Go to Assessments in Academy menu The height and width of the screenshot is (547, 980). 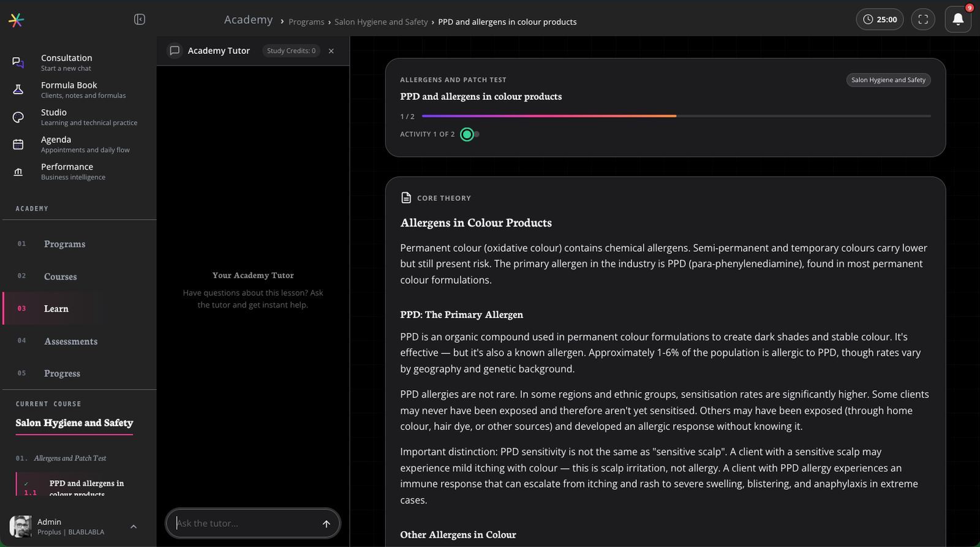[x=80, y=341]
